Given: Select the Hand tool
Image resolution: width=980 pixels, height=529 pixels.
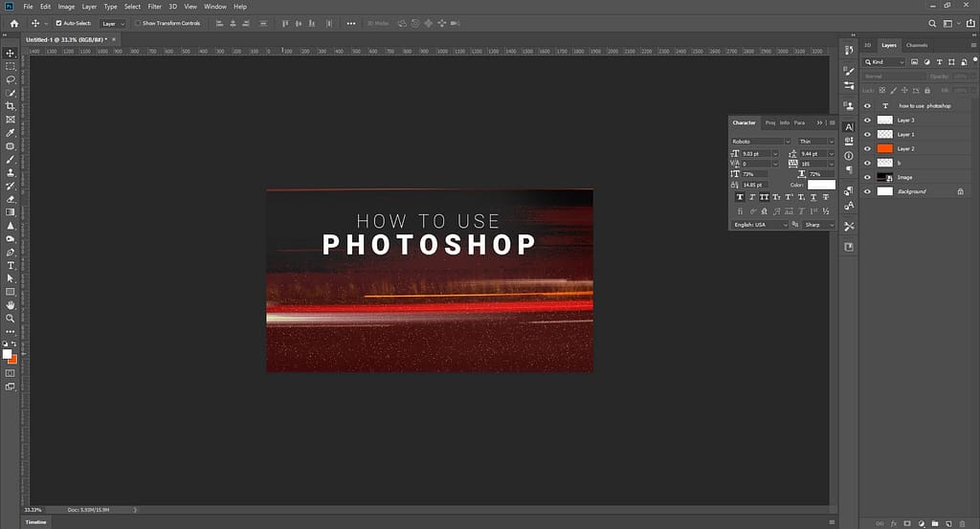Looking at the screenshot, I should [x=10, y=305].
